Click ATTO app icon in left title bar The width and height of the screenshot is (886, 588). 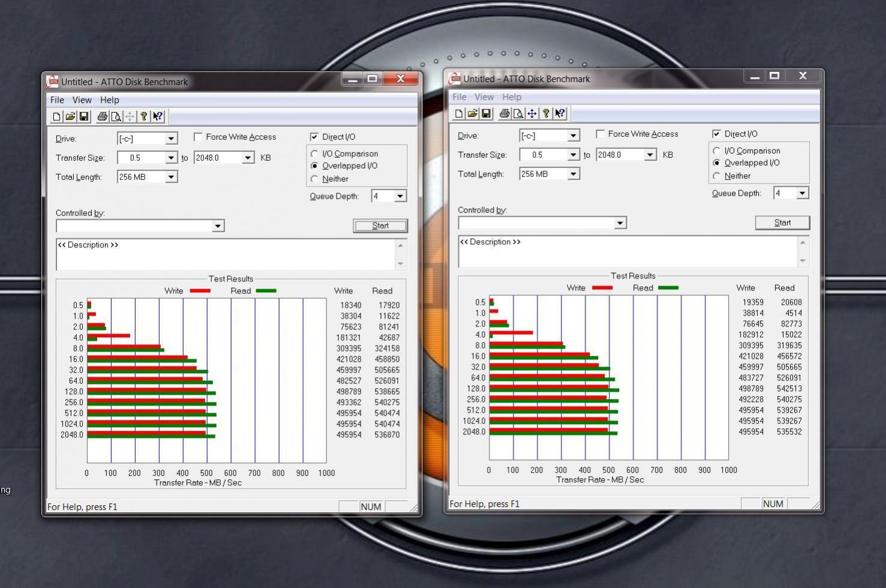(53, 82)
